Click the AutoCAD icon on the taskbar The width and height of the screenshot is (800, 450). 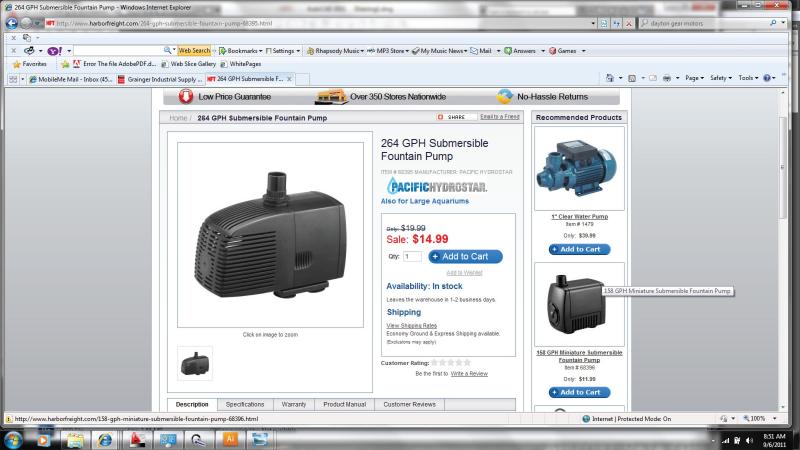[137, 440]
